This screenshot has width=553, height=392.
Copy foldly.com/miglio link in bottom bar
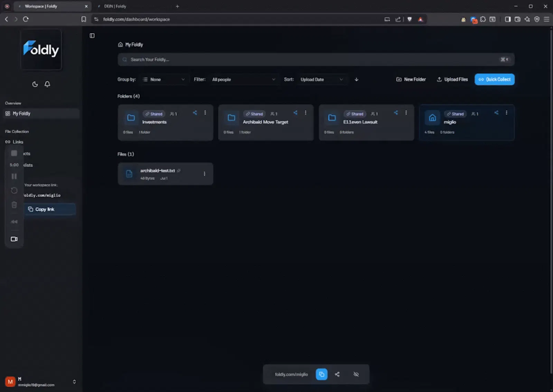(321, 374)
